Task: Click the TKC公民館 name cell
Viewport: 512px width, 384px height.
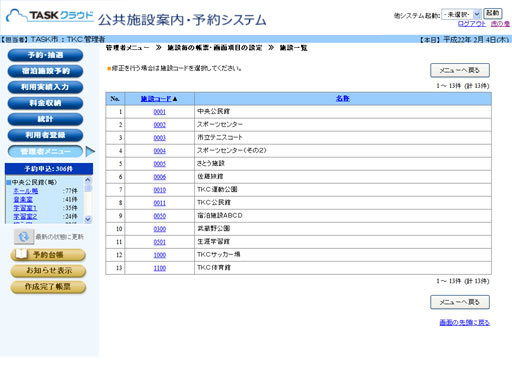Action: (x=343, y=203)
